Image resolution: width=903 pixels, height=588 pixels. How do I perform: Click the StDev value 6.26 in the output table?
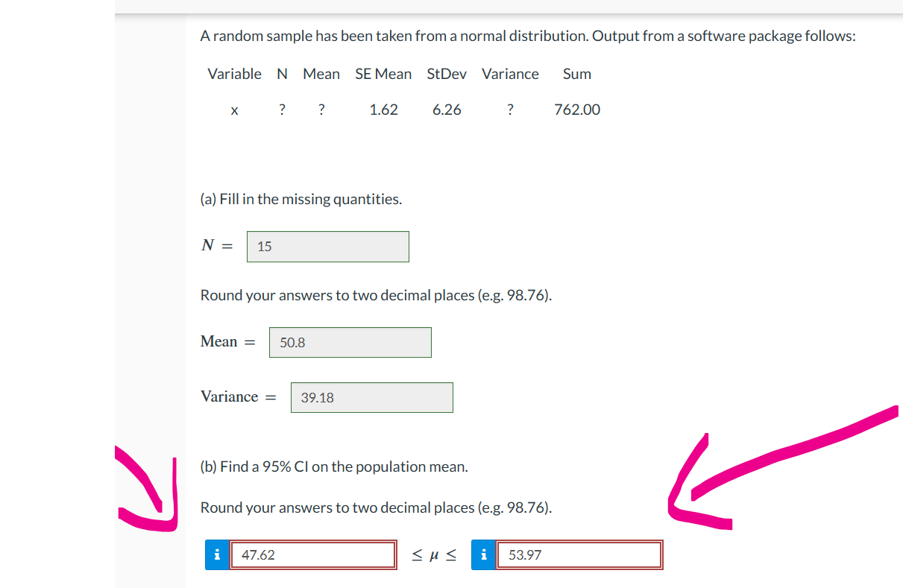(446, 110)
